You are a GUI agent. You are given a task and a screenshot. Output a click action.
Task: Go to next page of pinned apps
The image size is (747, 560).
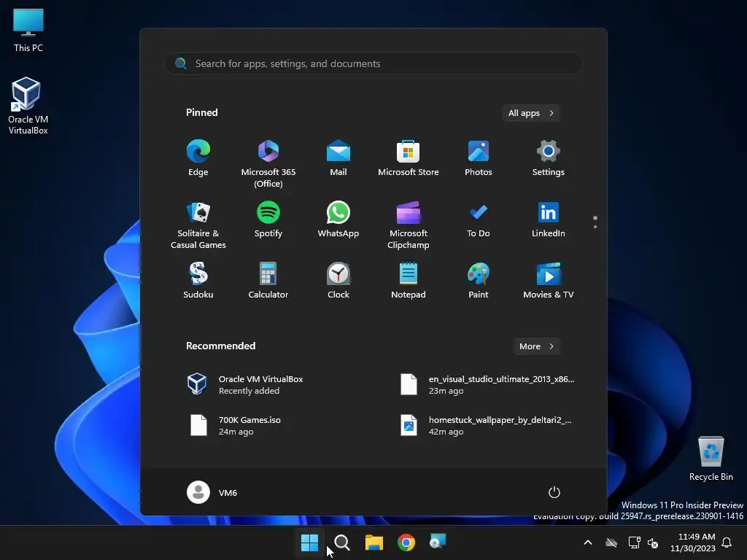point(595,227)
